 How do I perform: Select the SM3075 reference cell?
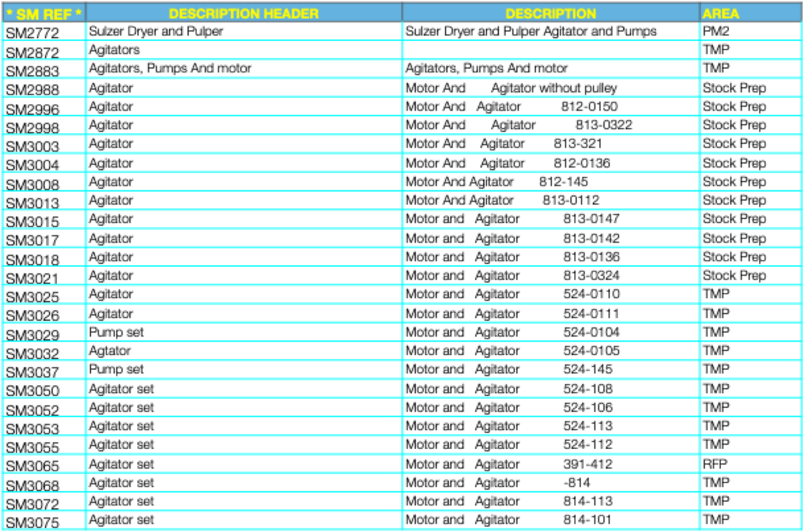click(x=44, y=521)
